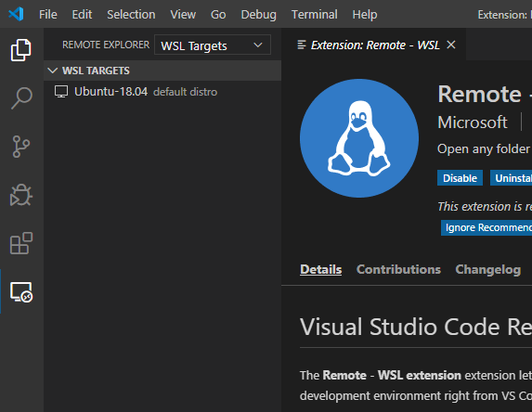
Task: Open the Source Control view icon
Action: [21, 147]
